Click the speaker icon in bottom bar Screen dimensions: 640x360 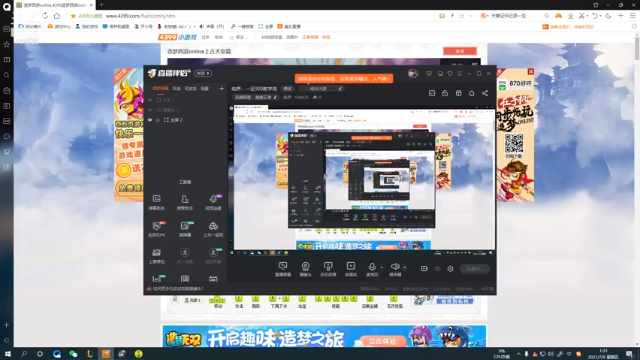tap(395, 267)
